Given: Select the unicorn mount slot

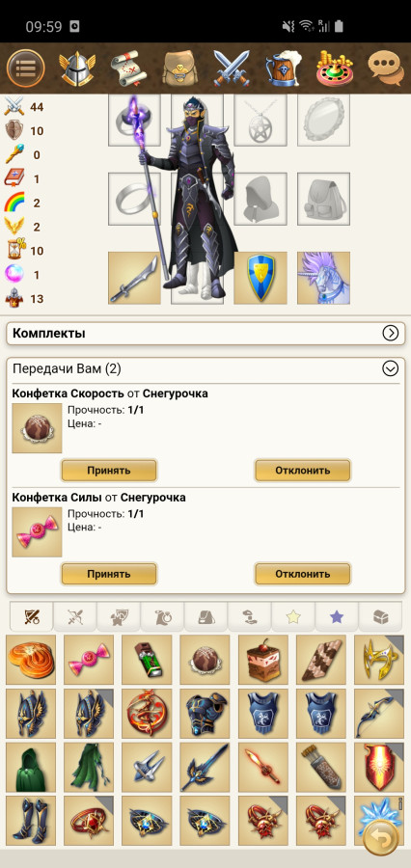Looking at the screenshot, I should pos(323,278).
